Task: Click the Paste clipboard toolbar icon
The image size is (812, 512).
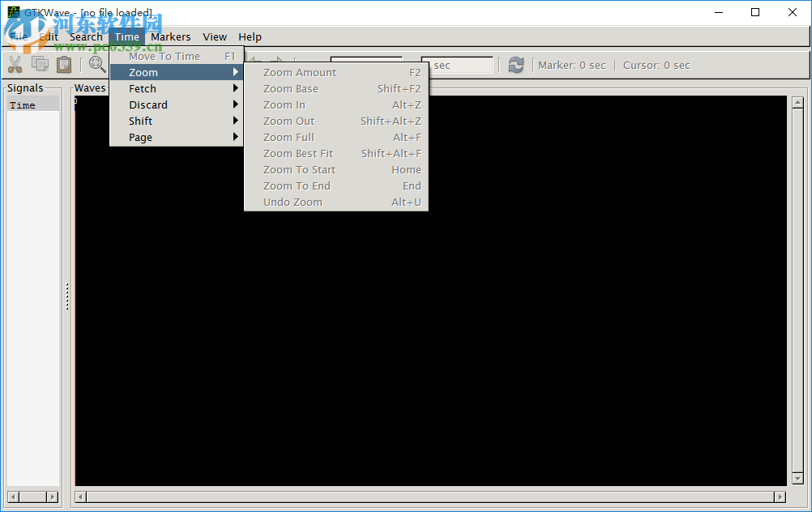Action: click(x=64, y=64)
